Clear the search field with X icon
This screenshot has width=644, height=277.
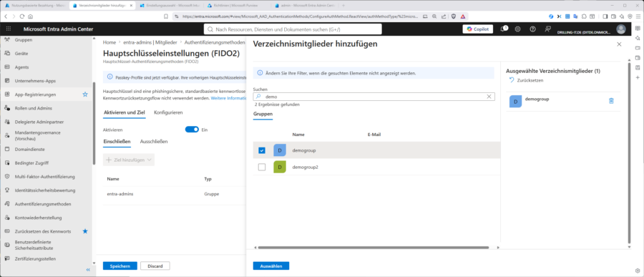coord(489,97)
